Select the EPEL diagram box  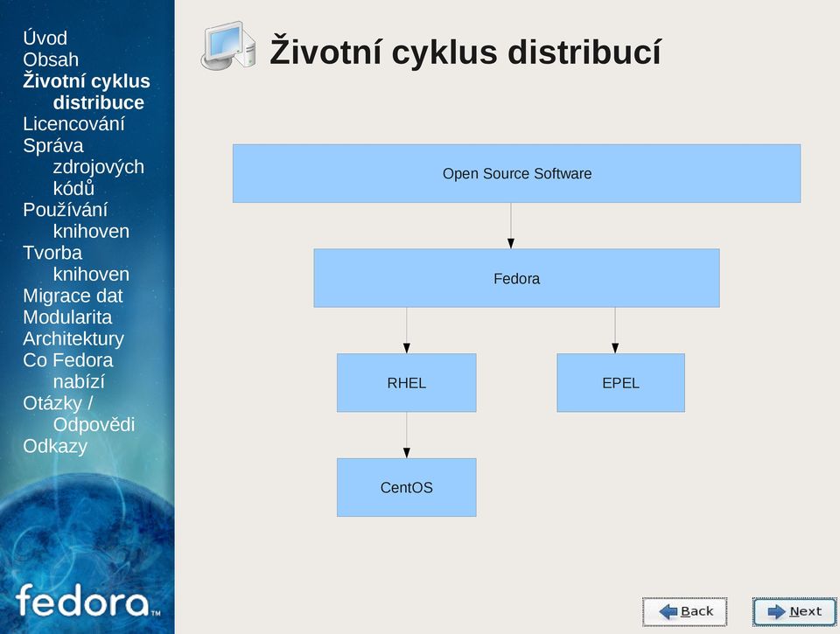pyautogui.click(x=621, y=383)
